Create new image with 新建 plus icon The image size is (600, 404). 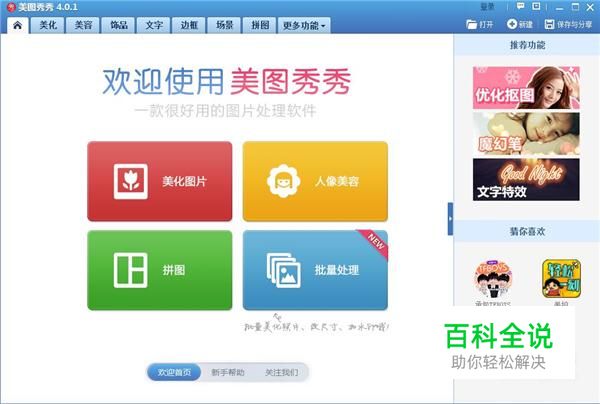point(512,24)
